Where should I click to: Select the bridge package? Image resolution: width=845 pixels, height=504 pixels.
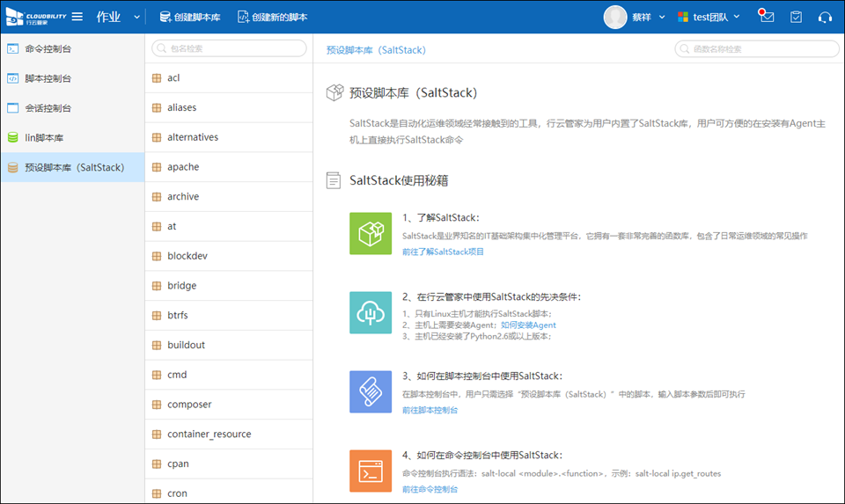229,285
